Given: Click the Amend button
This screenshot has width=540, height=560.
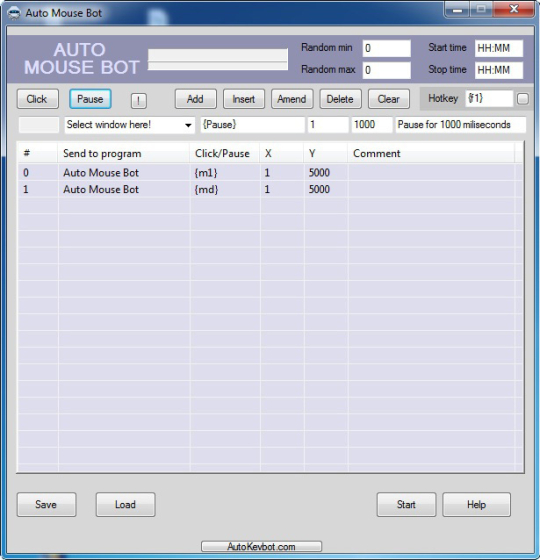Looking at the screenshot, I should [x=292, y=99].
